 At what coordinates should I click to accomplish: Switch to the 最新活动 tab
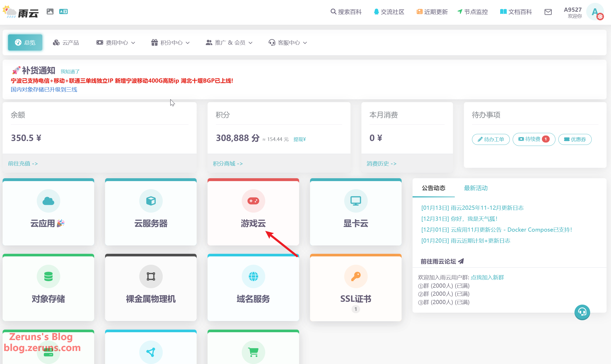tap(476, 188)
